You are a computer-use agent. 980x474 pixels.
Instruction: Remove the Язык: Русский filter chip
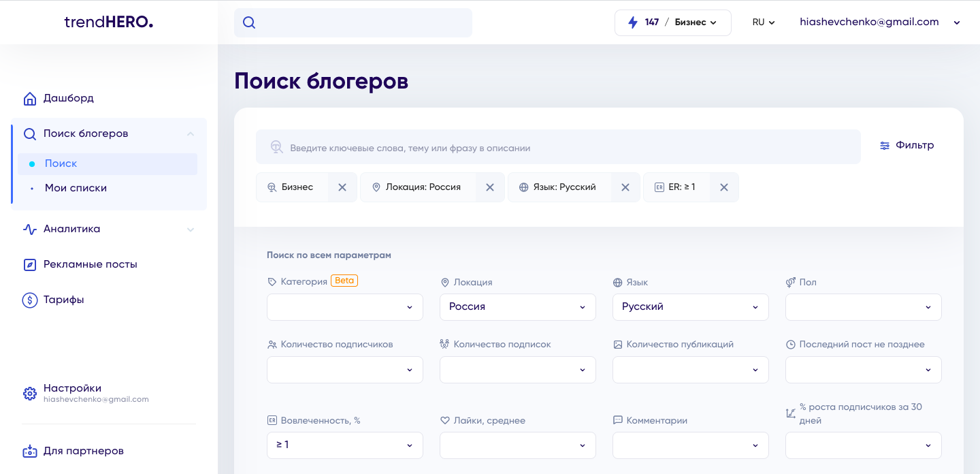coord(625,187)
